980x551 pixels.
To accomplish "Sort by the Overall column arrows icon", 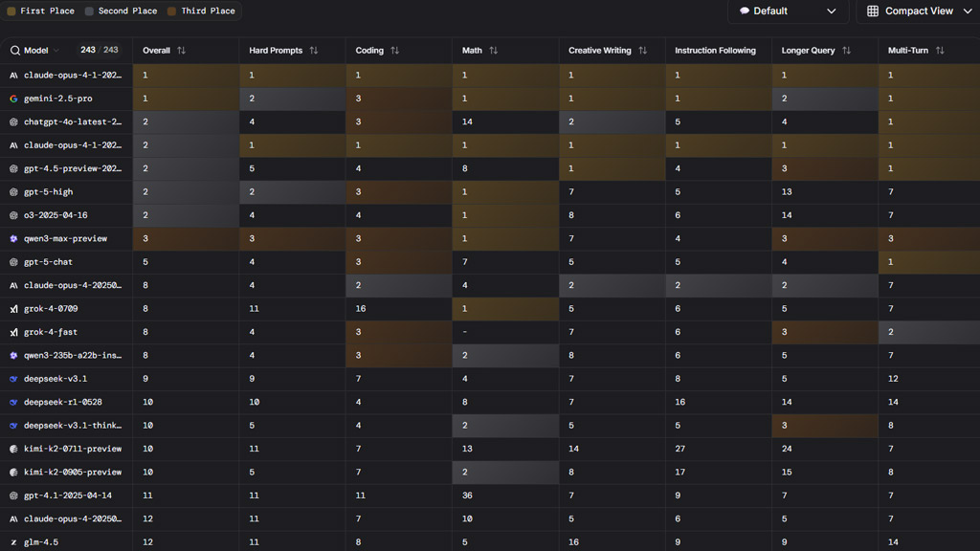I will click(x=181, y=51).
